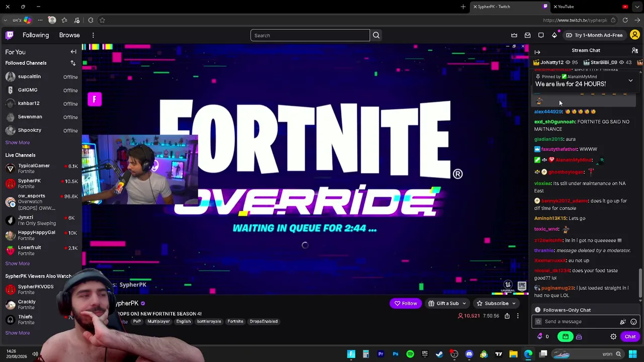The image size is (644, 362).
Task: Open the Browse page
Action: point(69,35)
